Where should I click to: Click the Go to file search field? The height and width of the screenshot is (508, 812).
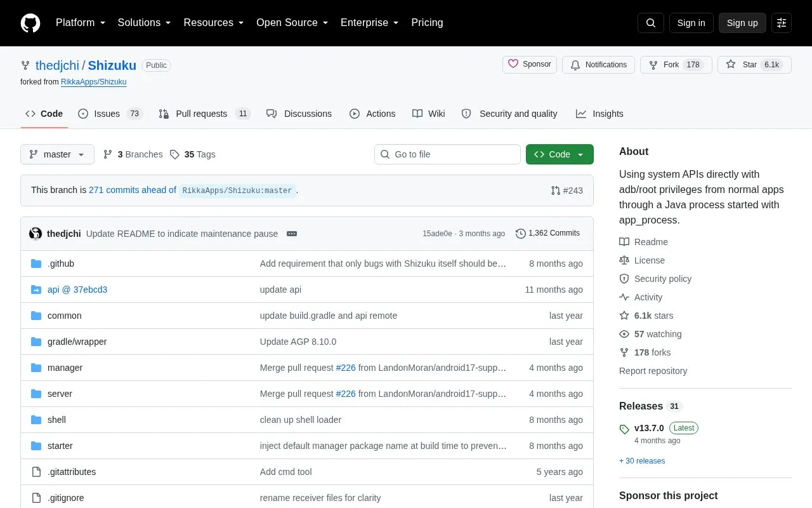pos(447,154)
